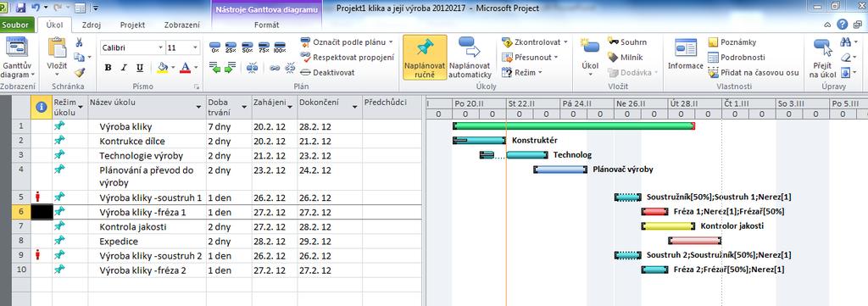
Task: Select the Úkol ribbon tab
Action: (x=54, y=25)
